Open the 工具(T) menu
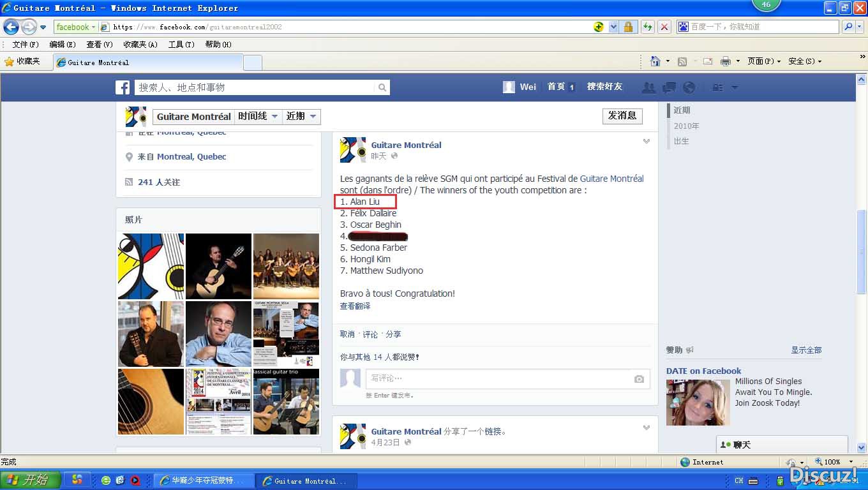The width and height of the screenshot is (868, 490). [181, 45]
